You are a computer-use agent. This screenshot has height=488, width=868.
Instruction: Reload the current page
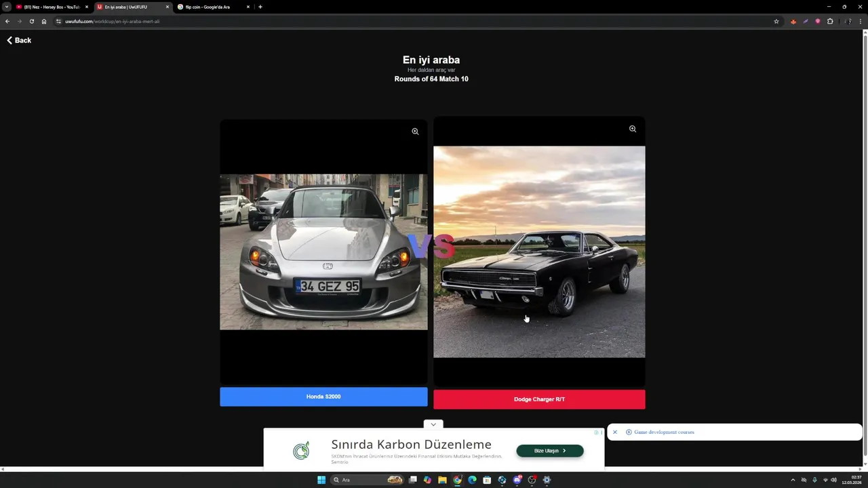tap(32, 21)
